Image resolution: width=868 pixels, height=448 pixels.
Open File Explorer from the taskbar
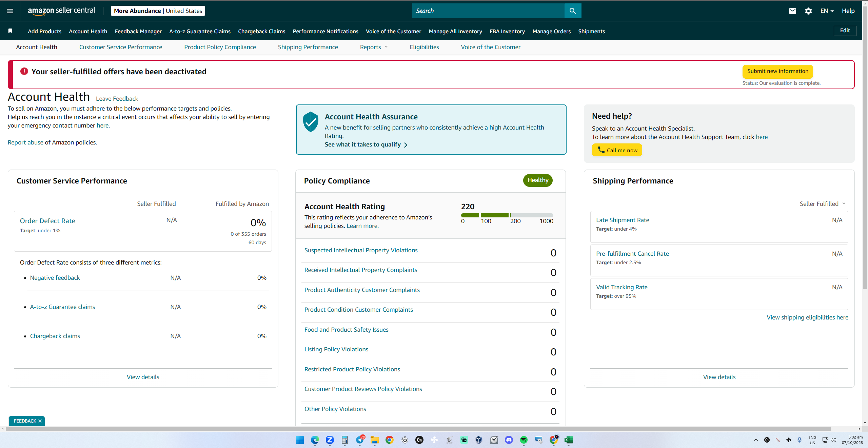coord(375,440)
